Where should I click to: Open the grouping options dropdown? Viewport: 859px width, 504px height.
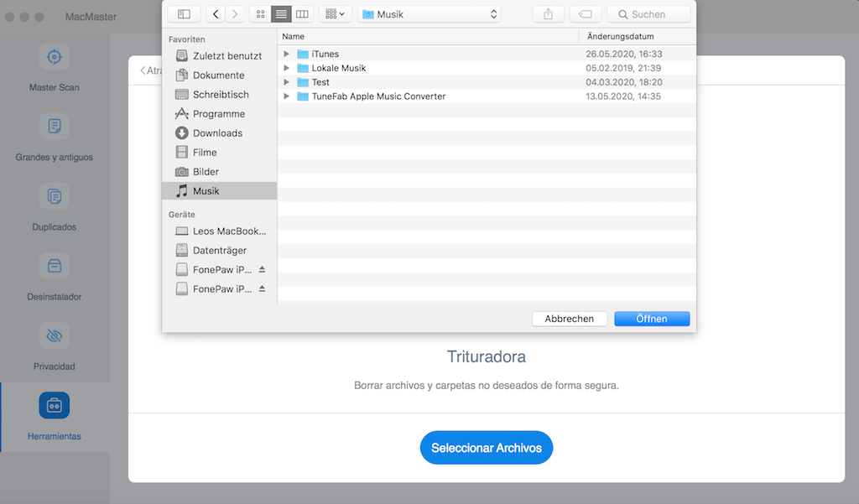[x=335, y=14]
